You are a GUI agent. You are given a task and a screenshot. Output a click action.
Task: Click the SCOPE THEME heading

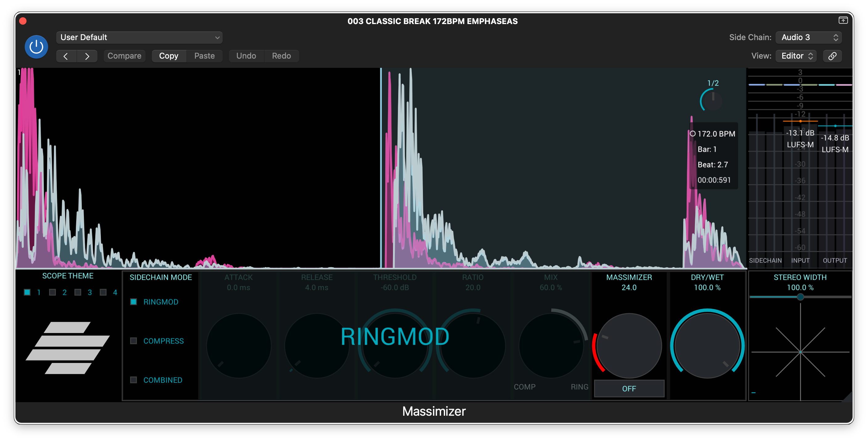click(x=68, y=276)
